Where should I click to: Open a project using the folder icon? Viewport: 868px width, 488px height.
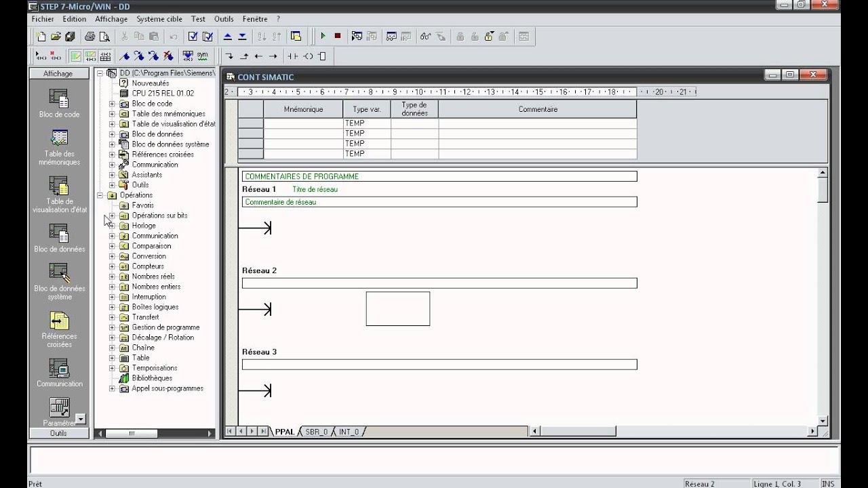(x=56, y=37)
